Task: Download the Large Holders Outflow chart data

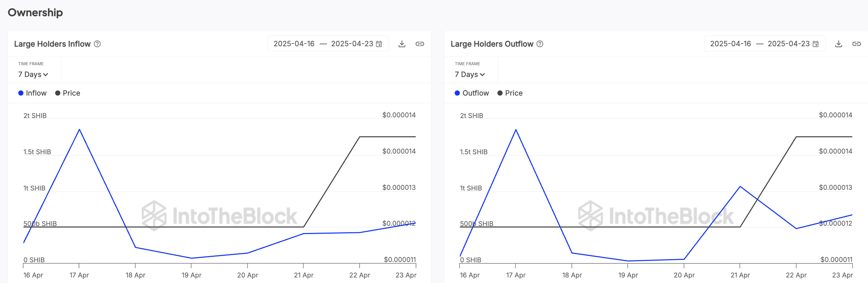Action: [838, 44]
